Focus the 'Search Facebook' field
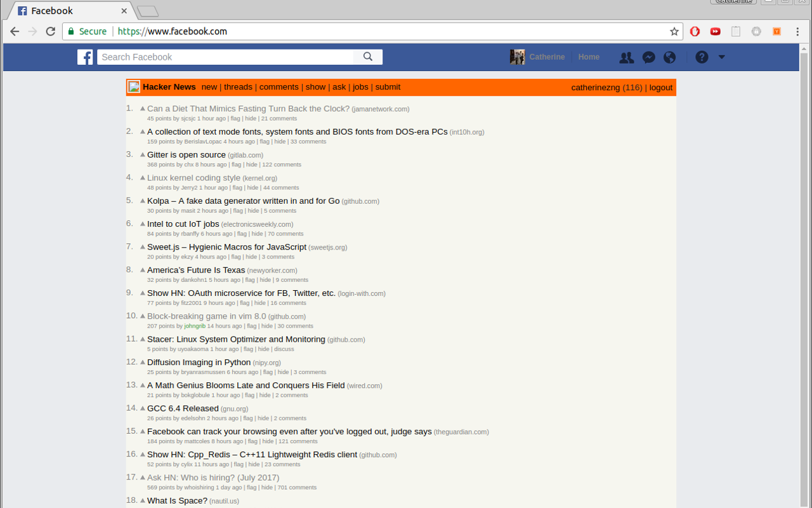This screenshot has height=508, width=812. point(225,57)
